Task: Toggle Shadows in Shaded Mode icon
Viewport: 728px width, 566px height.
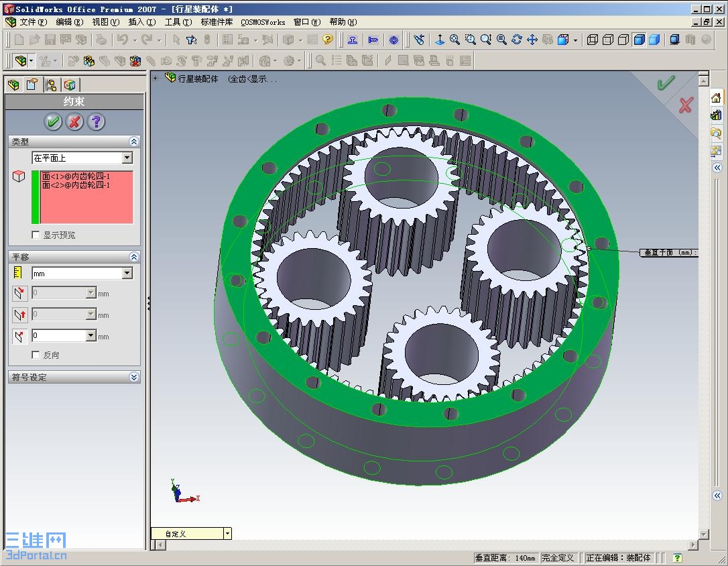Action: point(674,40)
